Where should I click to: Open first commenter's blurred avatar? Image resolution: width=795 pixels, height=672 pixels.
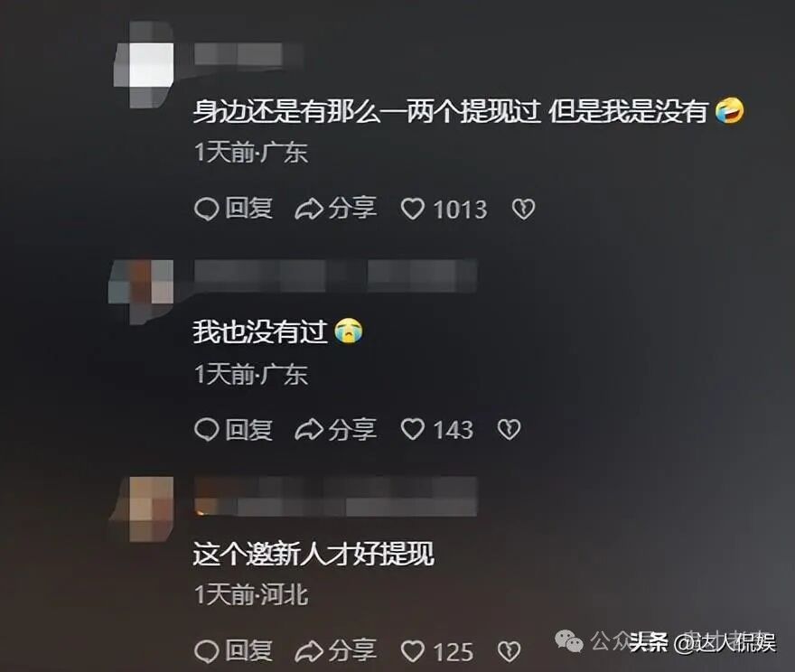(x=144, y=65)
